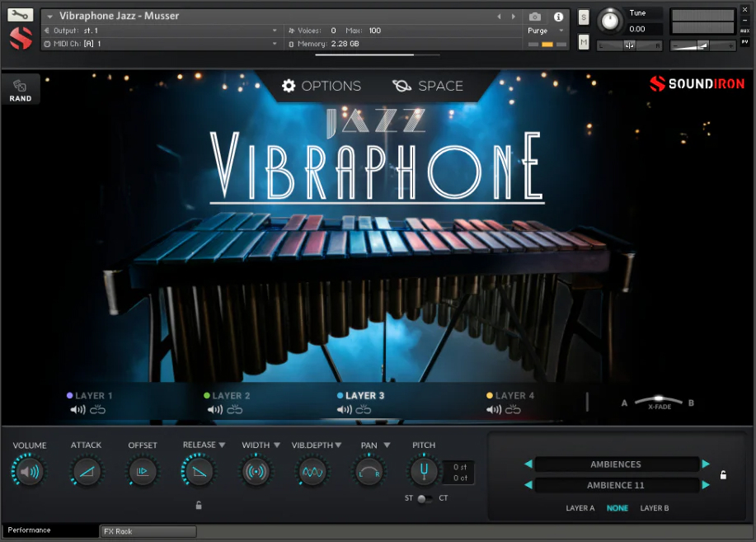Viewport: 756px width, 542px height.
Task: Adjust the Pan knob
Action: click(x=369, y=472)
